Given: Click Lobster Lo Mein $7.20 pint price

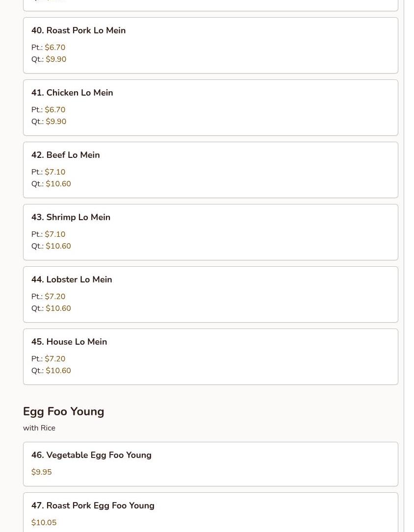Looking at the screenshot, I should pos(55,297).
